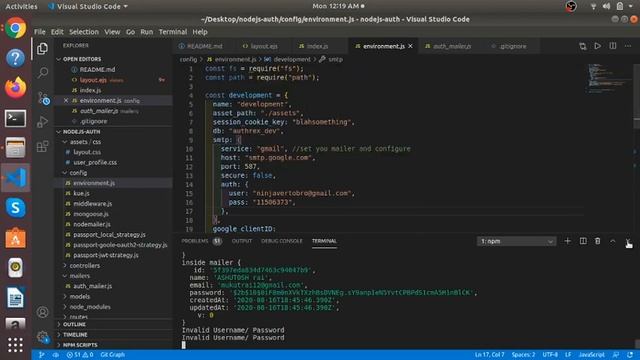The width and height of the screenshot is (640, 360).
Task: Click Open Changes icon in editor toolbar
Action: [582, 46]
